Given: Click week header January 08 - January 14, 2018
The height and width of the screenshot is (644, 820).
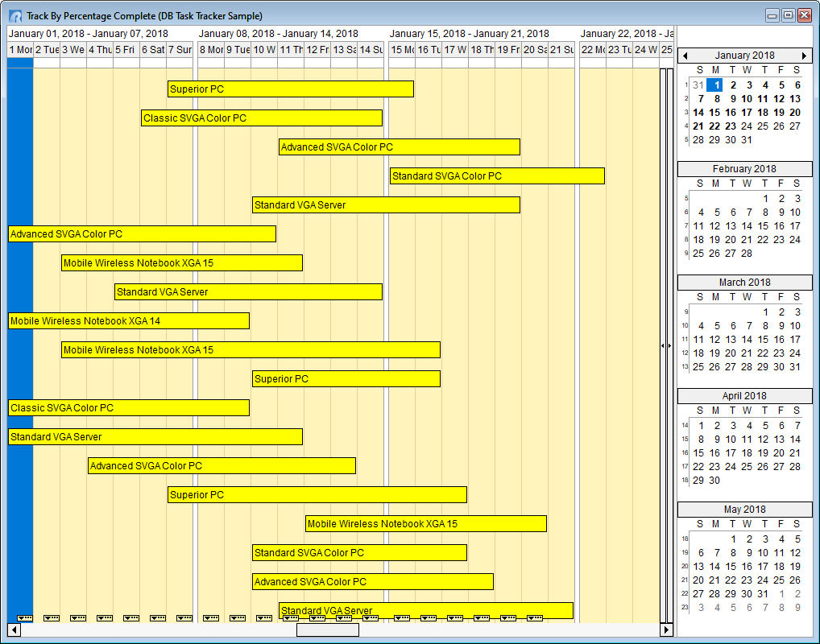Looking at the screenshot, I should click(291, 34).
